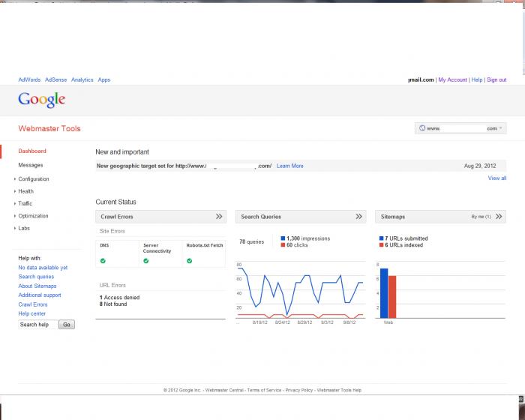The width and height of the screenshot is (525, 420).
Task: Open the site selector dropdown
Action: pyautogui.click(x=460, y=128)
